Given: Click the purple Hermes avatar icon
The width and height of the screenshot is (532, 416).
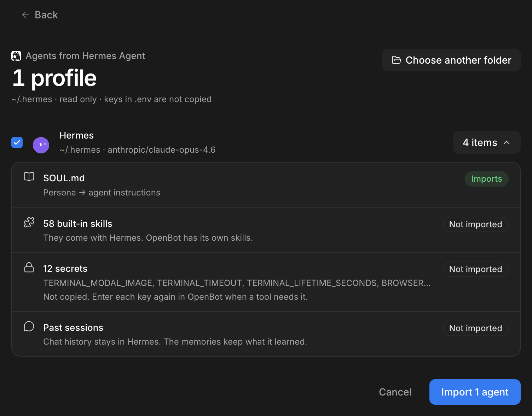Looking at the screenshot, I should tap(41, 145).
